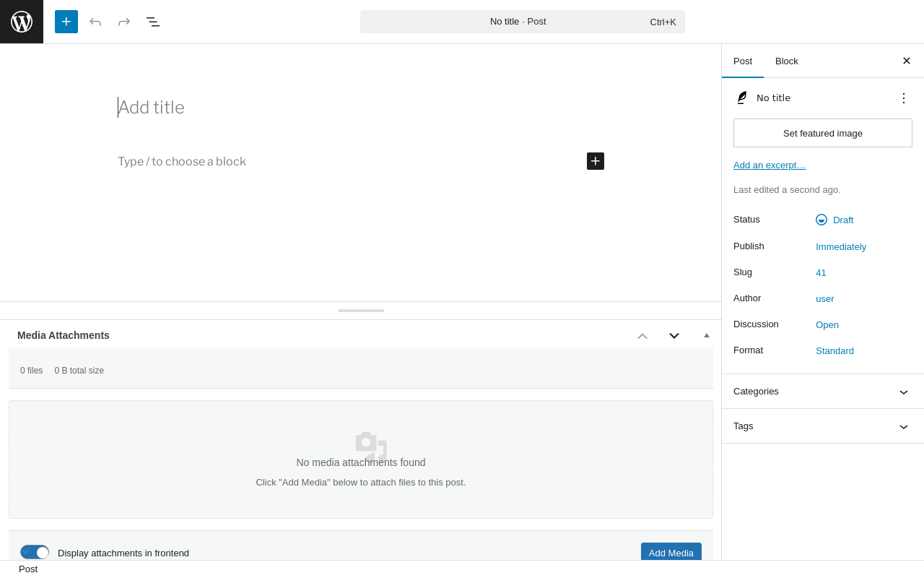
Task: Set featured image for the post
Action: 823,133
